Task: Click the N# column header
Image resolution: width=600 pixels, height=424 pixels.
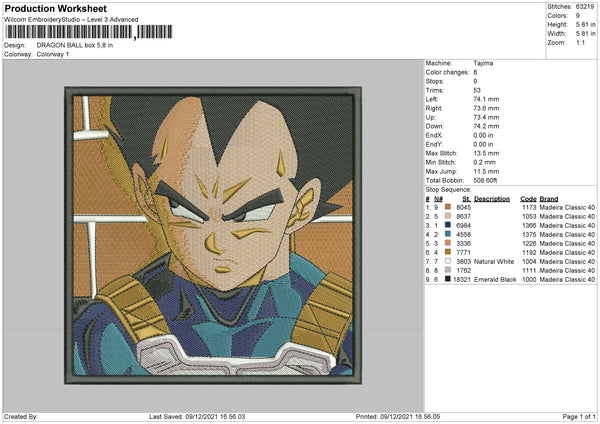Action: [438, 199]
